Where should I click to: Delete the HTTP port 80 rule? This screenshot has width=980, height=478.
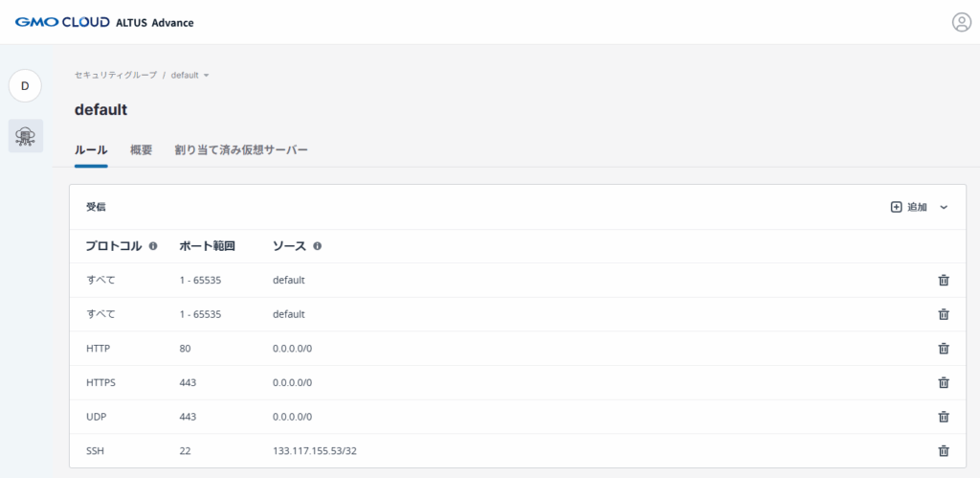(943, 349)
